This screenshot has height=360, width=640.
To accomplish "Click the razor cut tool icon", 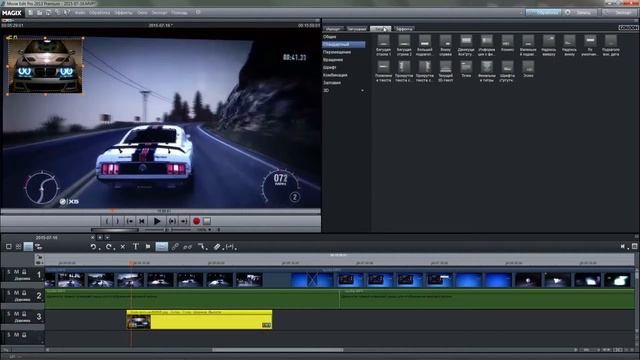I will 217,247.
